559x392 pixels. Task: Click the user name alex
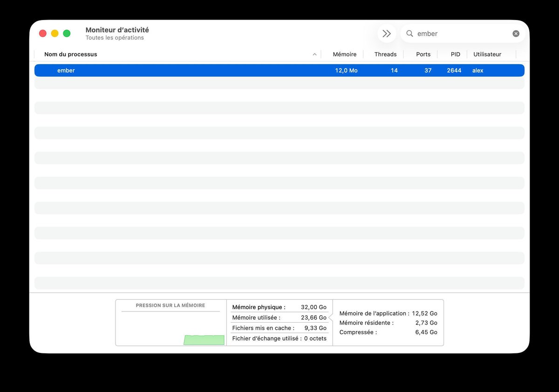click(477, 70)
